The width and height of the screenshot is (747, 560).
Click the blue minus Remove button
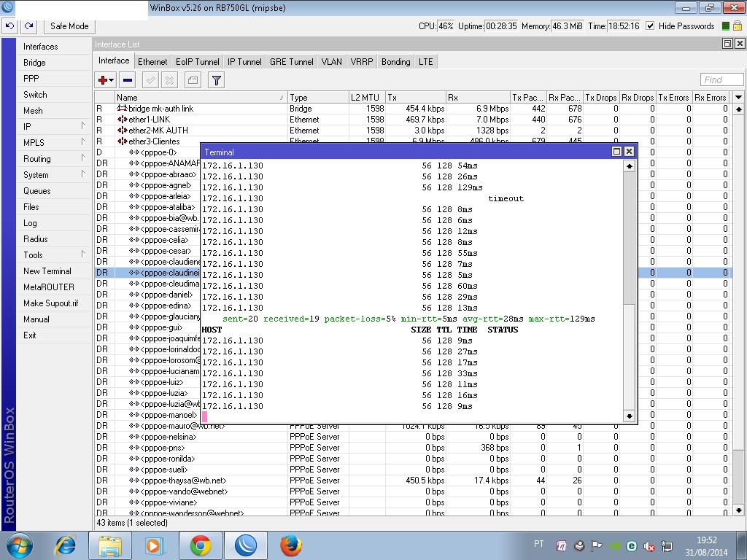(x=128, y=80)
